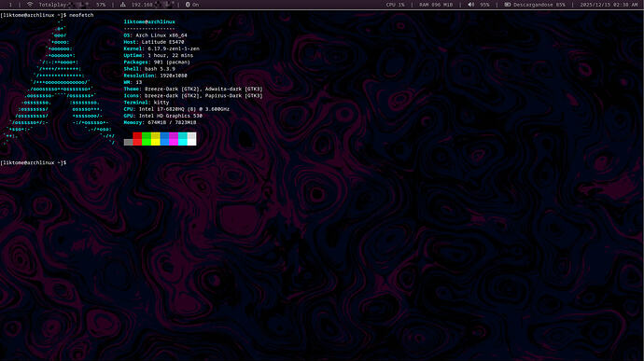Click the magenta block in the neofetch palette

click(x=174, y=139)
